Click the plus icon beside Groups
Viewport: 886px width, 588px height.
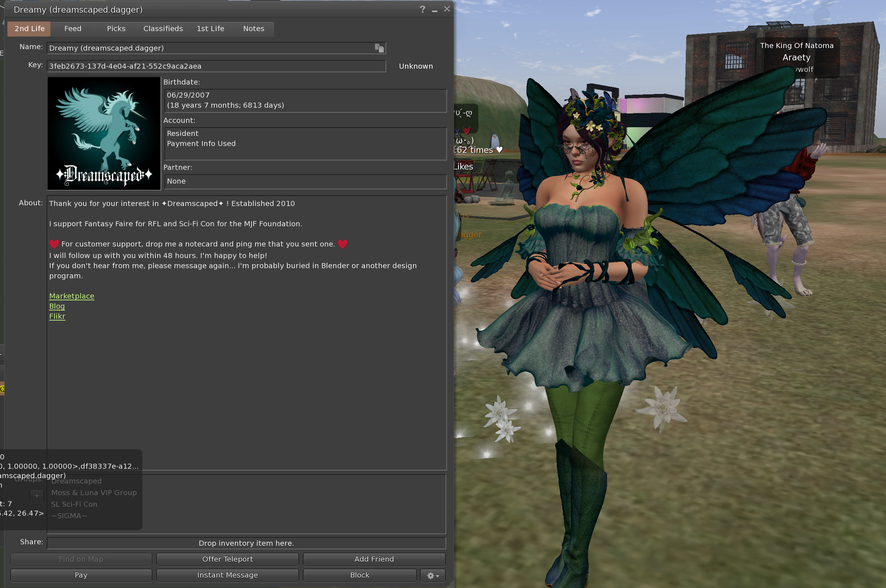[x=37, y=496]
